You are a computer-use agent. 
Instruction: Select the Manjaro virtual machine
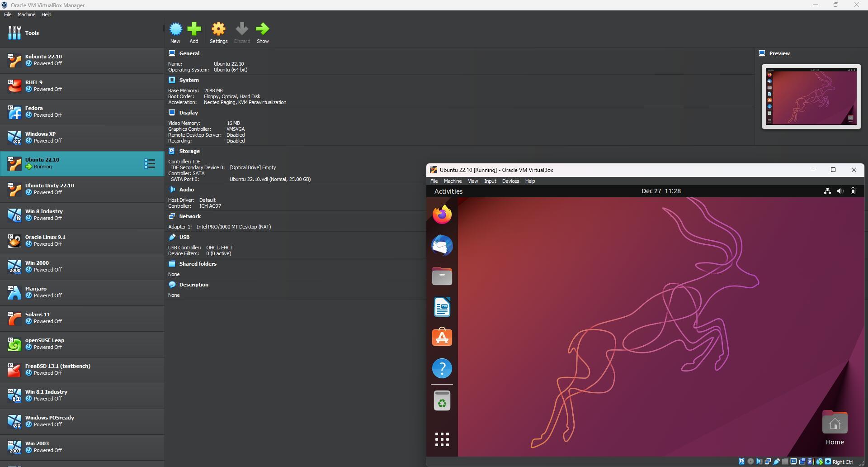point(82,292)
